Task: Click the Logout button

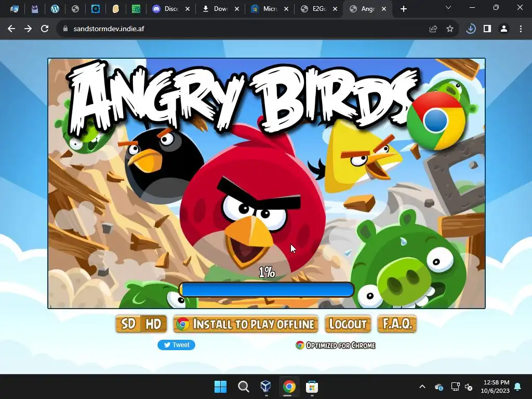Action: tap(348, 324)
